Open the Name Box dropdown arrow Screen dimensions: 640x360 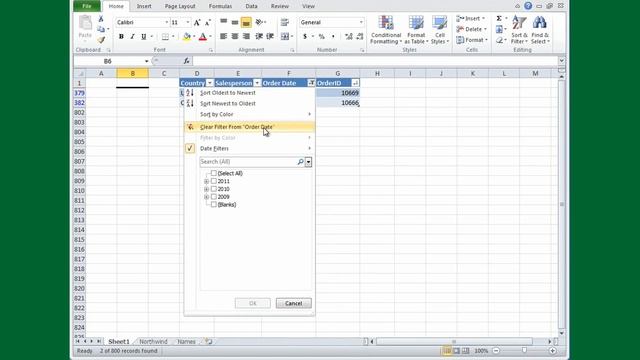click(x=146, y=61)
